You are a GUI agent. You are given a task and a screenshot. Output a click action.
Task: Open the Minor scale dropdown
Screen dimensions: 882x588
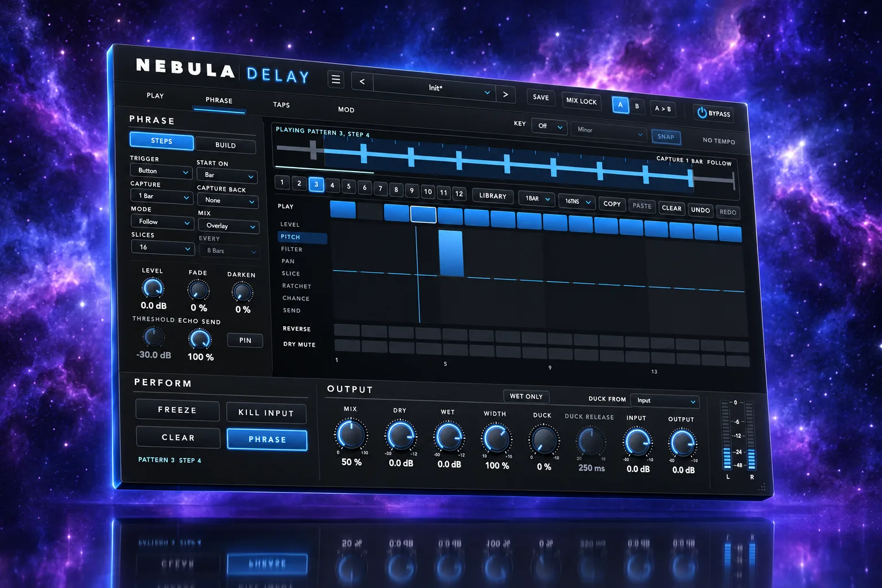click(609, 131)
